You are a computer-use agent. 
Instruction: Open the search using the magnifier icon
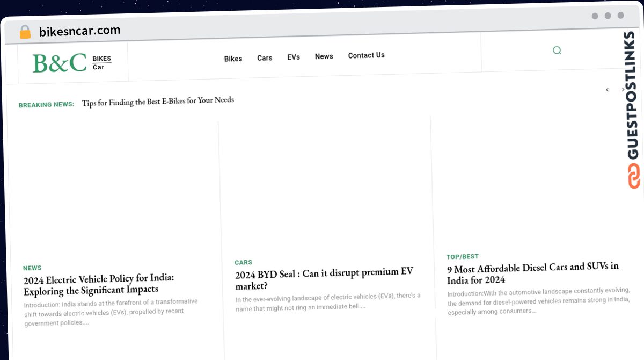[x=557, y=50]
